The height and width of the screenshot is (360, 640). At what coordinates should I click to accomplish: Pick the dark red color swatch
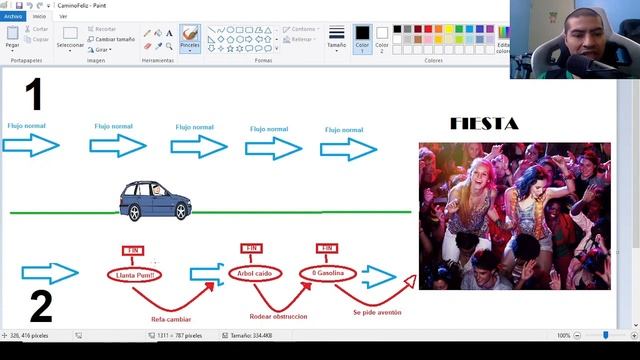pyautogui.click(x=418, y=29)
